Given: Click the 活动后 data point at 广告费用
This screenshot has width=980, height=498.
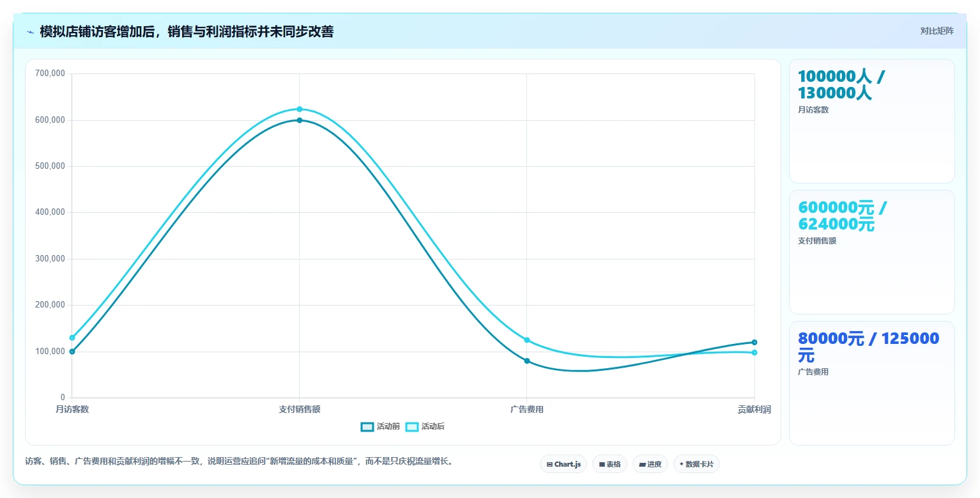Looking at the screenshot, I should tap(527, 340).
